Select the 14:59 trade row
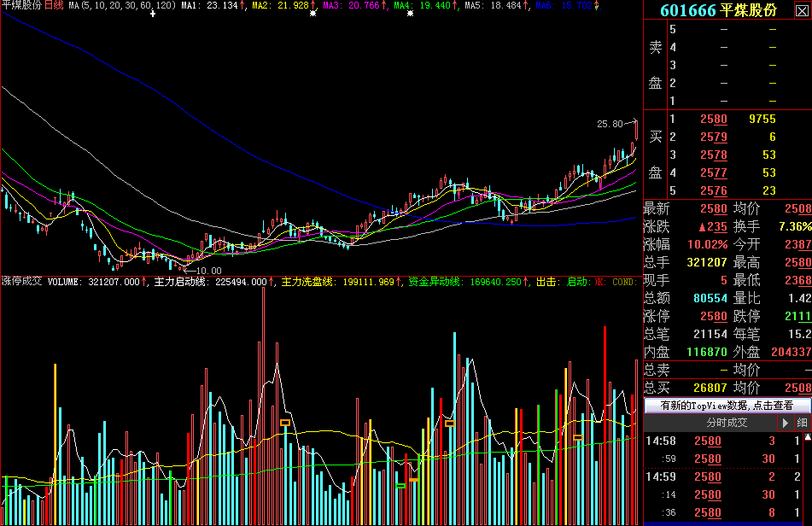 coord(723,476)
